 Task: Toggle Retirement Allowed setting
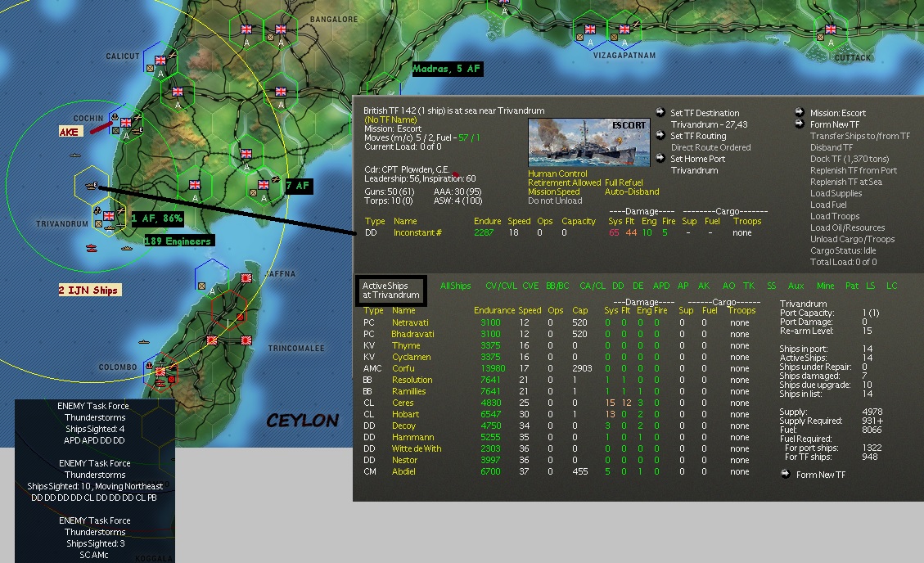coord(564,182)
